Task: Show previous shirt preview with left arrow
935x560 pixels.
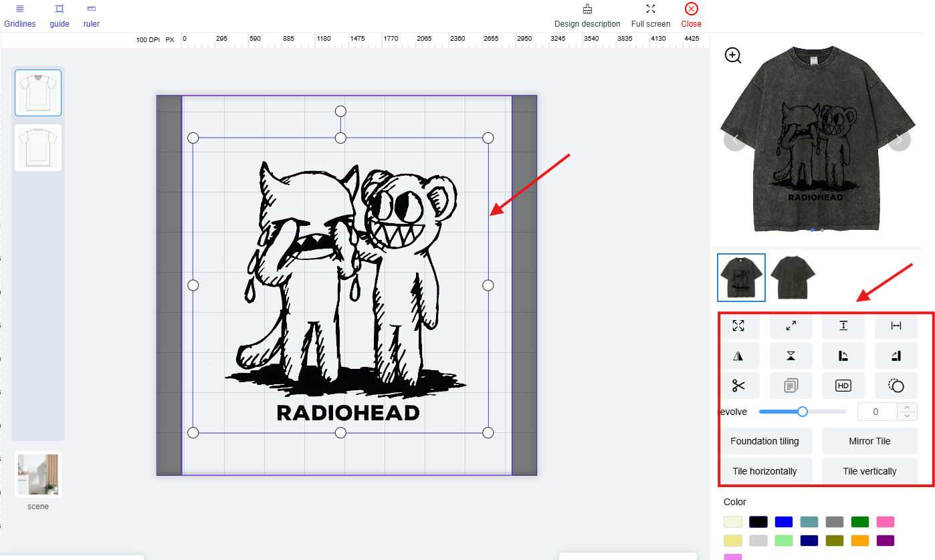Action: point(735,140)
